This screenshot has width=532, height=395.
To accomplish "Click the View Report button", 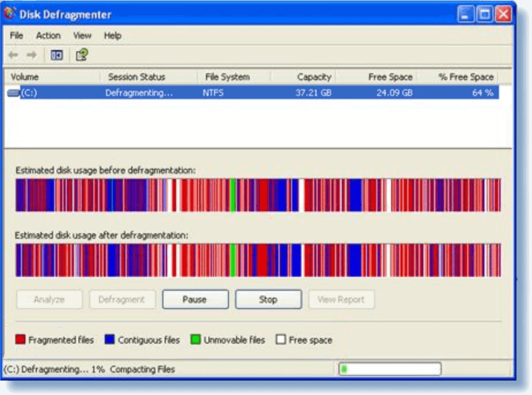I will coord(341,299).
